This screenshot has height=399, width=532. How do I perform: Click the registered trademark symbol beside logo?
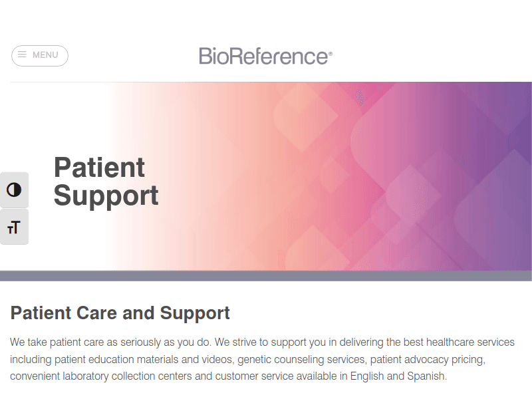pos(331,53)
